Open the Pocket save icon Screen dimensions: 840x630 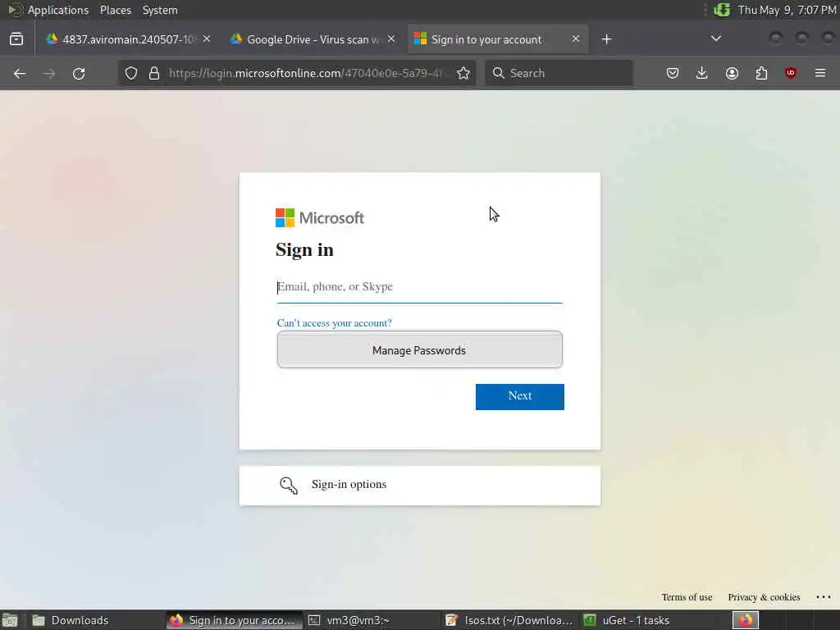(x=673, y=73)
